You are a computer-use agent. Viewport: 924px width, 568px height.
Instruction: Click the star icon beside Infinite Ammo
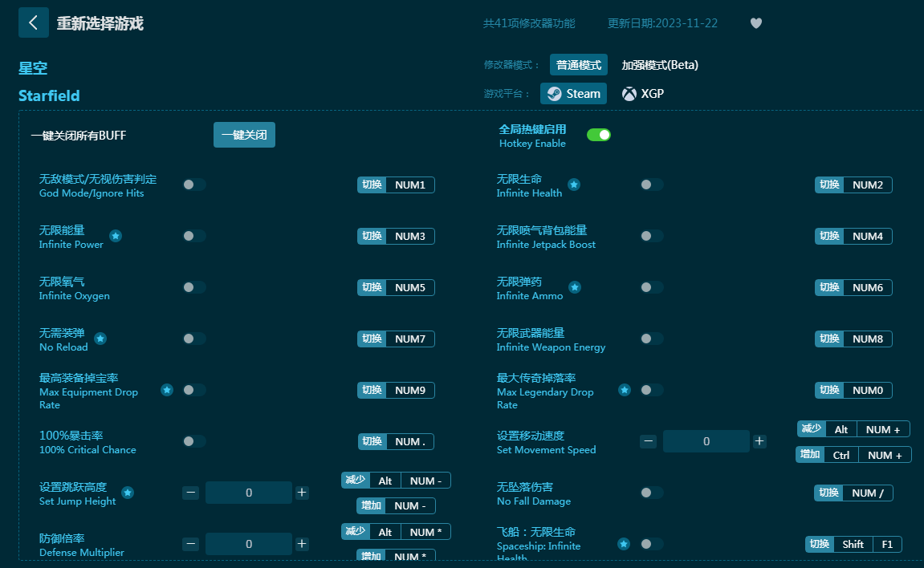pos(575,287)
